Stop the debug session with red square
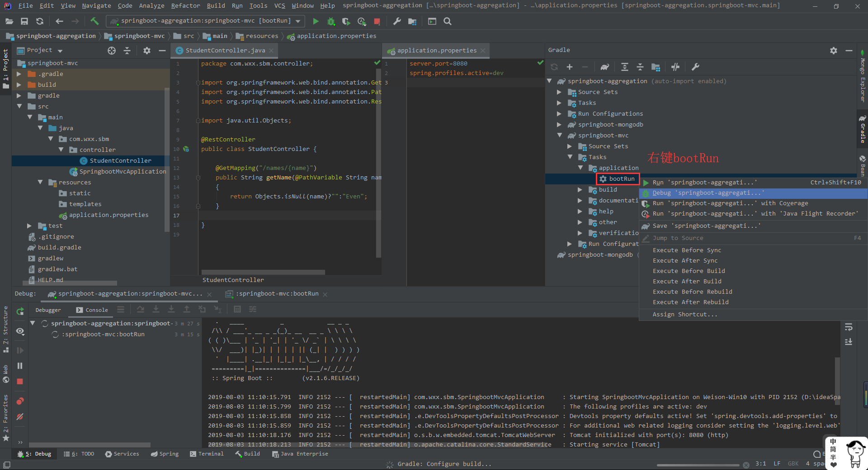Viewport: 868px width, 470px height. (20, 381)
